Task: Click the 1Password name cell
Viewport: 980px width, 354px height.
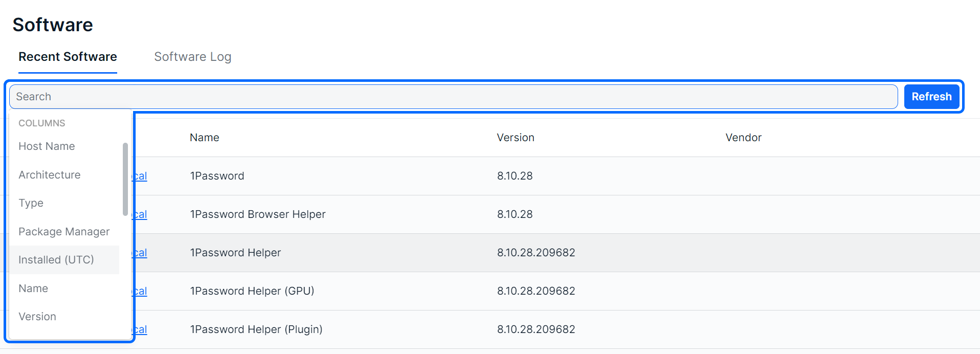Action: pyautogui.click(x=217, y=176)
